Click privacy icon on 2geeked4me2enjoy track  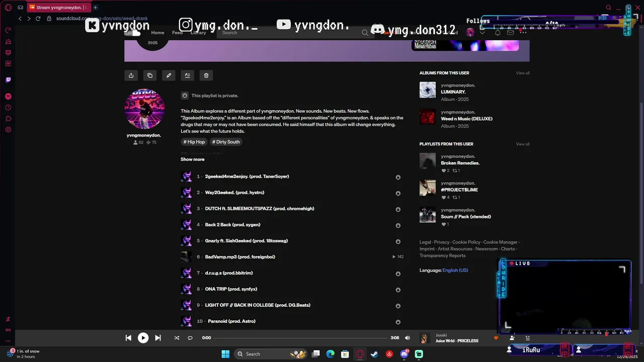point(398,177)
